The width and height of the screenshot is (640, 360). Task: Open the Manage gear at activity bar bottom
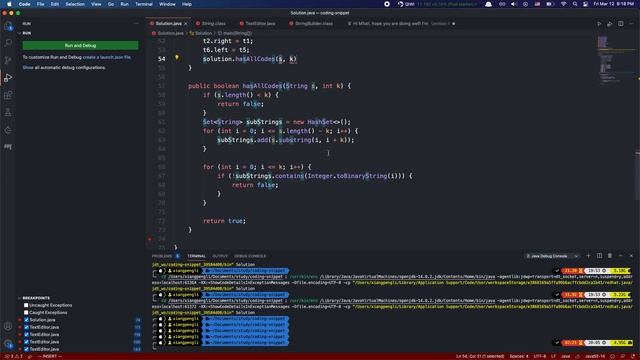click(x=8, y=344)
